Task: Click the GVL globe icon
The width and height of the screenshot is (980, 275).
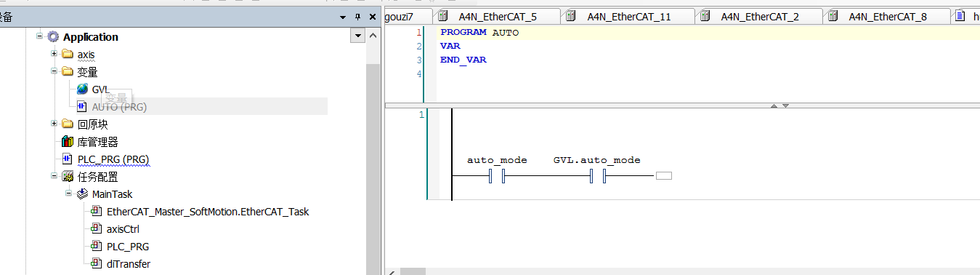Action: point(82,89)
